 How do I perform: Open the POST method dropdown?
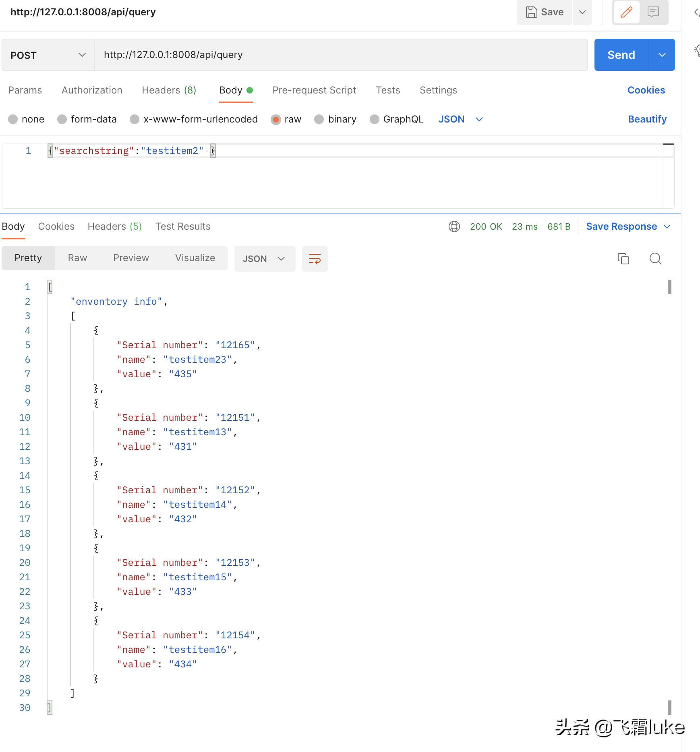48,55
